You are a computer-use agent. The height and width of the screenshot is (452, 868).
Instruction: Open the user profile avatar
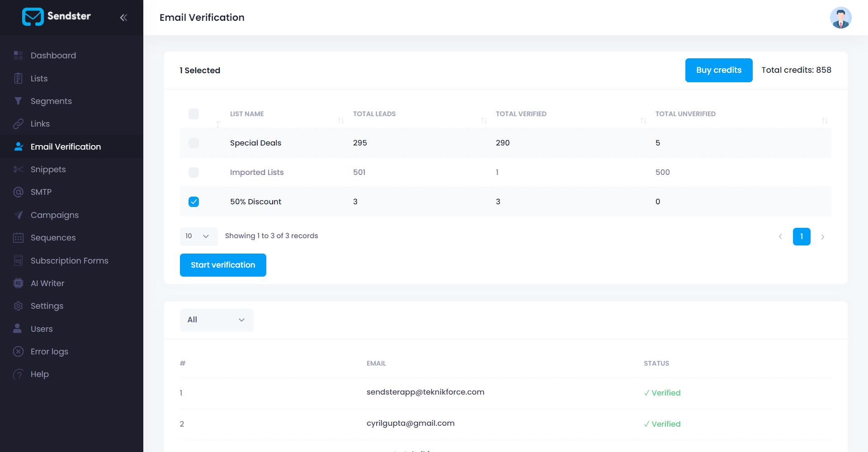tap(840, 18)
